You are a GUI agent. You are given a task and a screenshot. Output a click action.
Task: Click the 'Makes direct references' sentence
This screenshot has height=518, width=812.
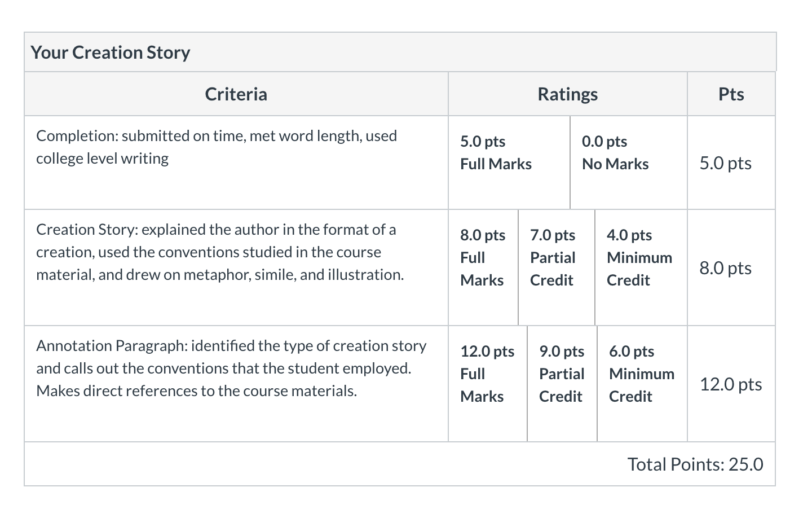196,391
